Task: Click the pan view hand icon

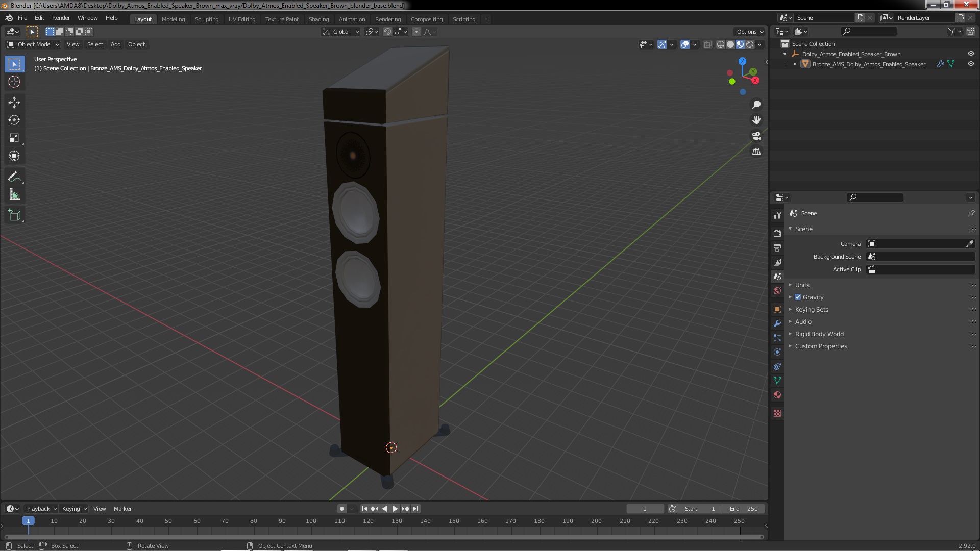Action: [756, 120]
